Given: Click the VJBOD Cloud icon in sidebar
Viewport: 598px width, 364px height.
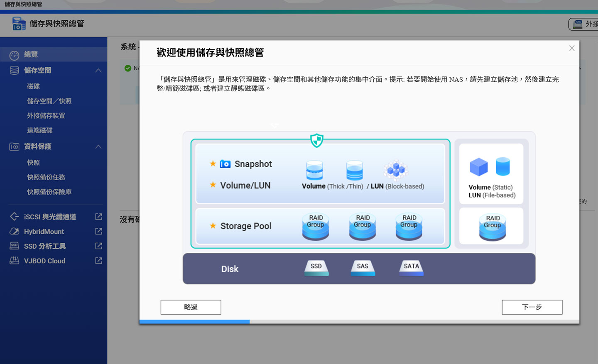Looking at the screenshot, I should point(14,261).
